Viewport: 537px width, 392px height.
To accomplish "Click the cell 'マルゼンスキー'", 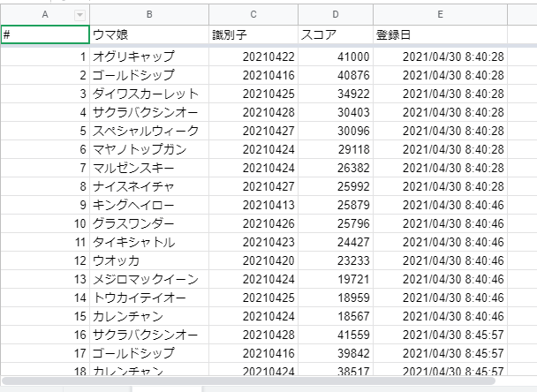I will [x=149, y=168].
